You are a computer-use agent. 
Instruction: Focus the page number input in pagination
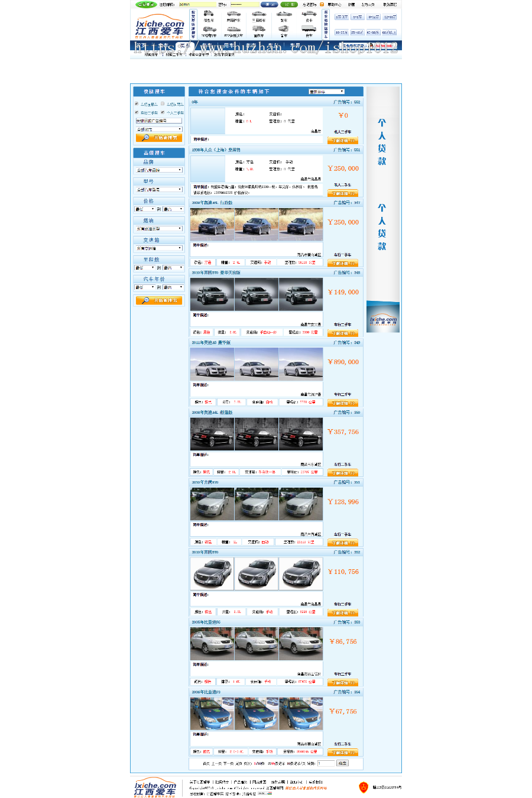coord(326,763)
